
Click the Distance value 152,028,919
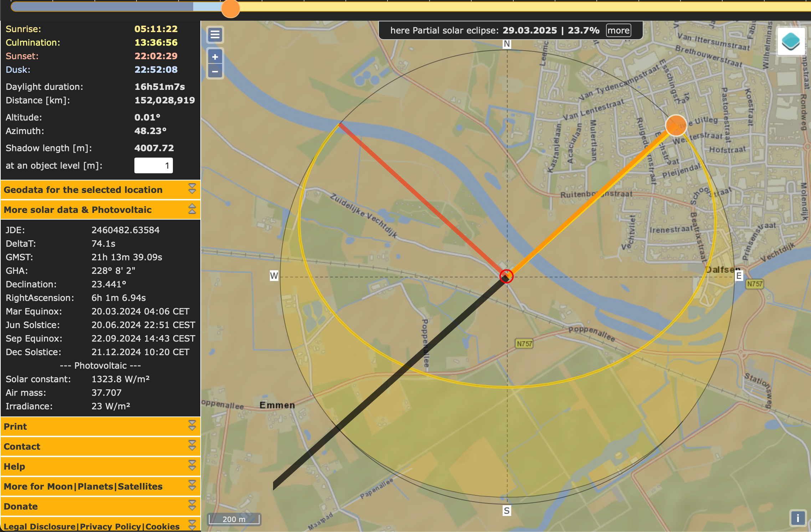click(164, 100)
